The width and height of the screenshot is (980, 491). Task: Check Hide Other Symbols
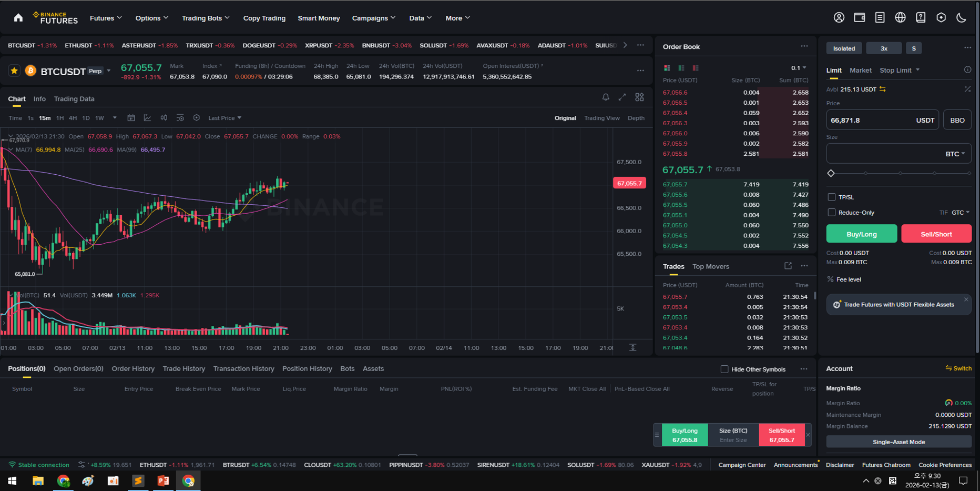[x=724, y=369]
